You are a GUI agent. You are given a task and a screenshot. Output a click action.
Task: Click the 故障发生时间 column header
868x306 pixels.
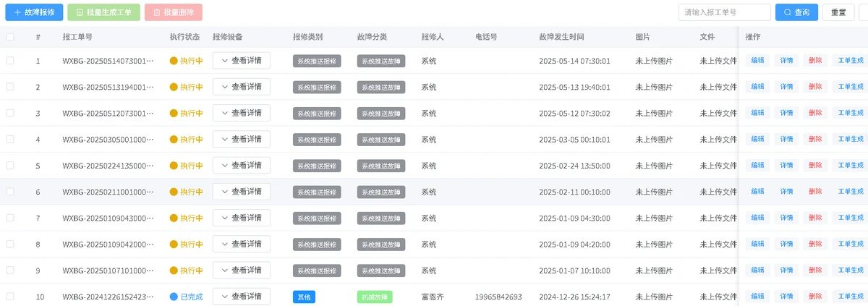(561, 37)
